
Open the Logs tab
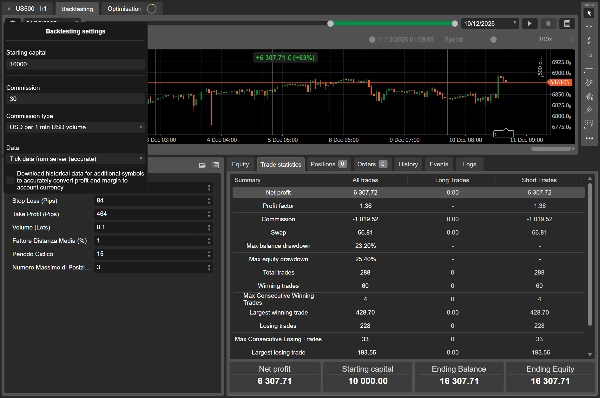pos(470,164)
